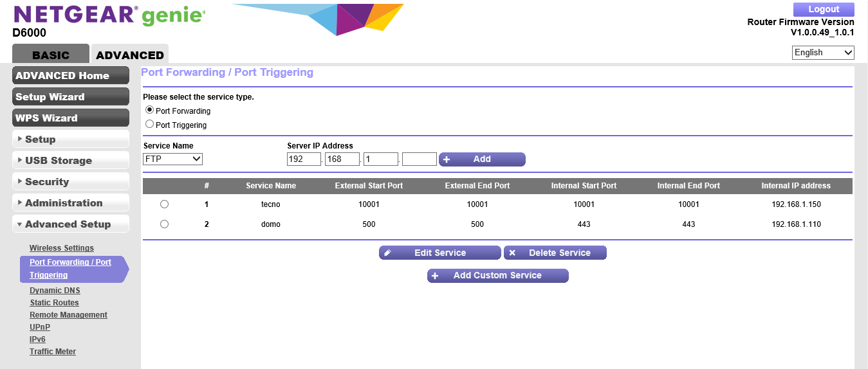Open the IPv6 link

coord(37,339)
